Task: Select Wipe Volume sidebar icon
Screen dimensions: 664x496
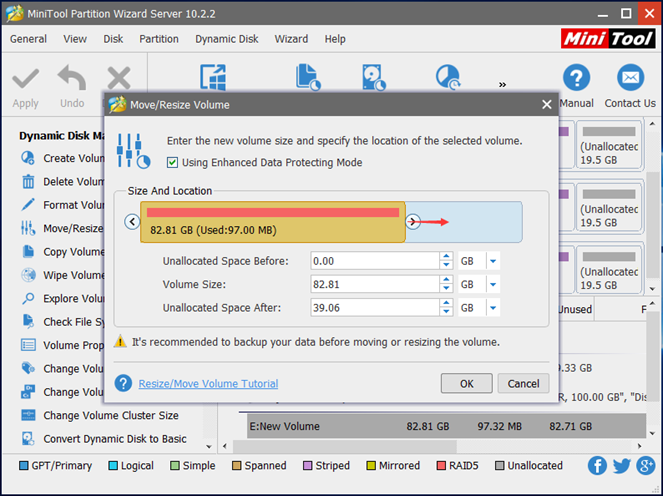Action: click(x=28, y=275)
